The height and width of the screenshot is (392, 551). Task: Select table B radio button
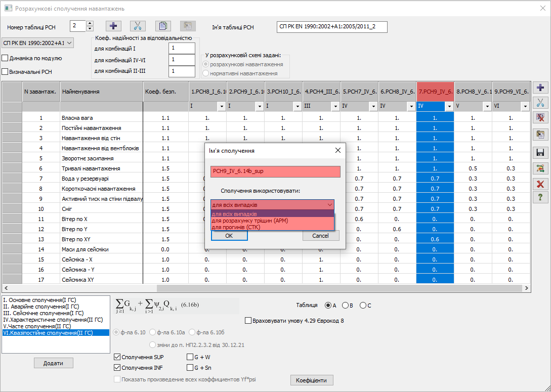pyautogui.click(x=345, y=306)
